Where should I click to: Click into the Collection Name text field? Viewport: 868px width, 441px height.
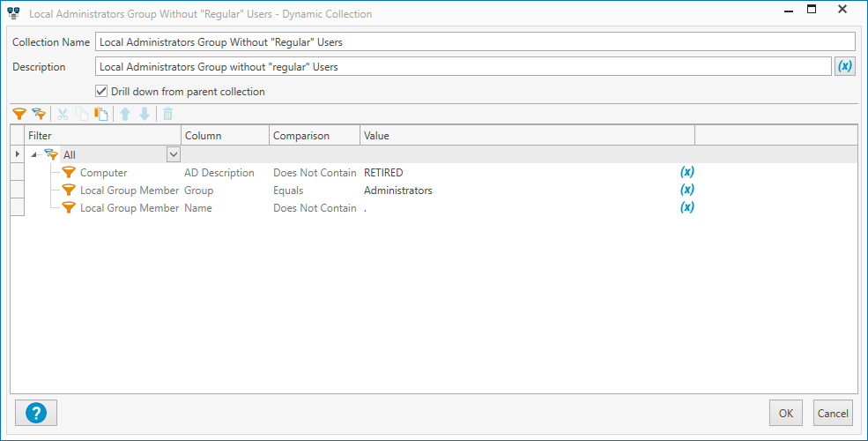click(x=474, y=41)
